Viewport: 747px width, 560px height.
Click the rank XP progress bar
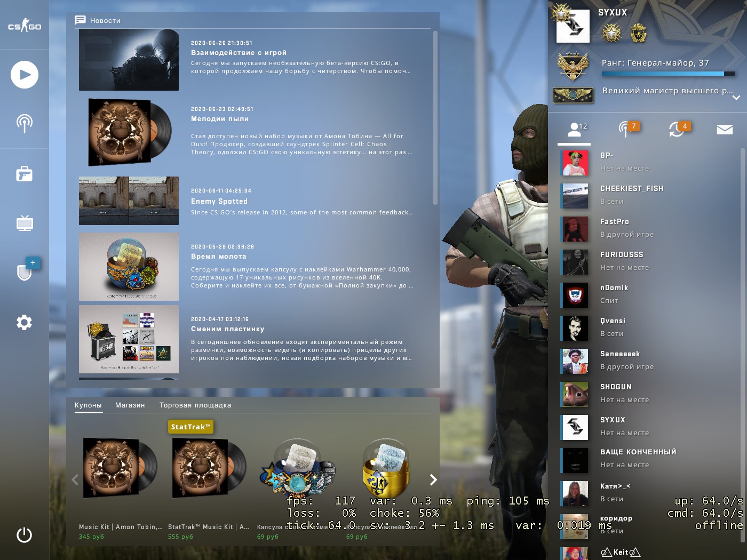coord(668,74)
